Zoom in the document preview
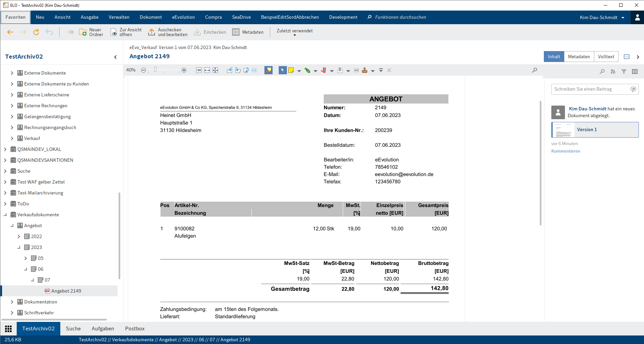 pyautogui.click(x=184, y=70)
